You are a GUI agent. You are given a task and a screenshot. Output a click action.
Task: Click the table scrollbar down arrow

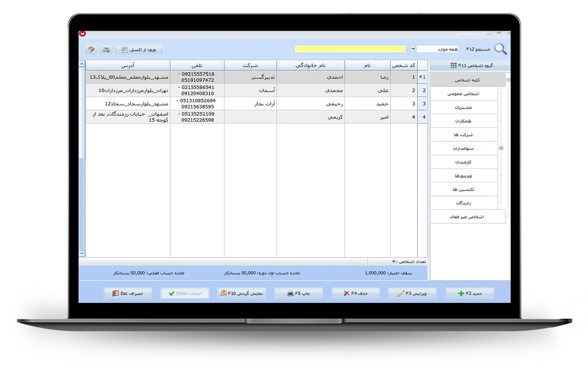(82, 253)
